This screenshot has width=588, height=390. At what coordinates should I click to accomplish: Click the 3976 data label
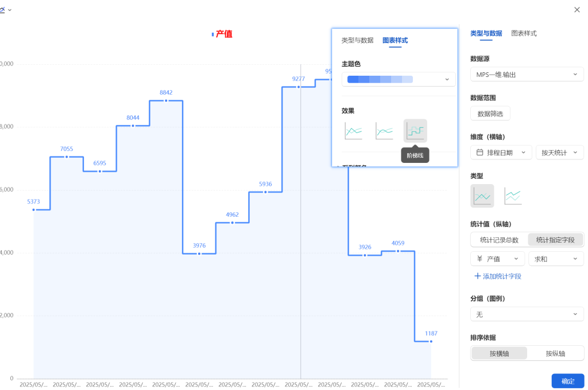[199, 245]
